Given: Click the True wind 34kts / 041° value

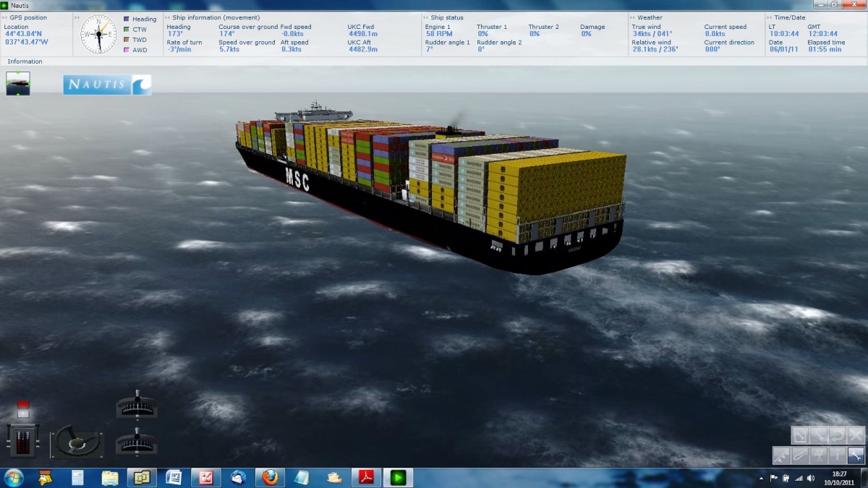Looking at the screenshot, I should (x=652, y=34).
